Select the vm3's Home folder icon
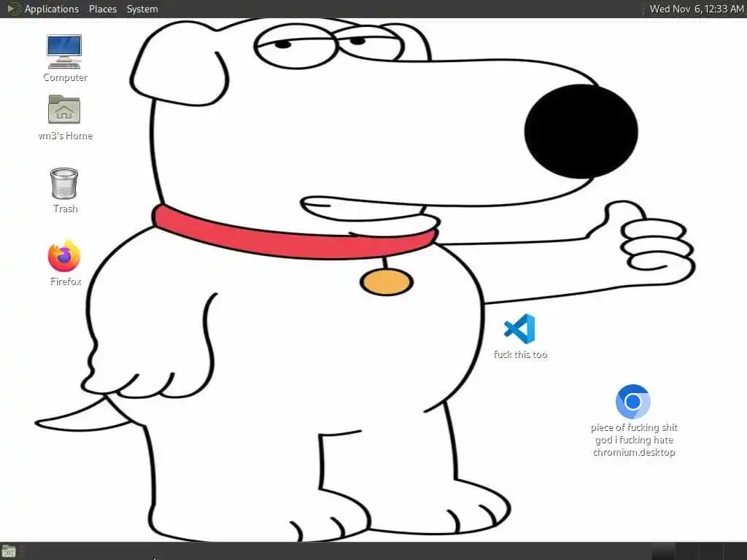This screenshot has width=747, height=560. coord(64,109)
